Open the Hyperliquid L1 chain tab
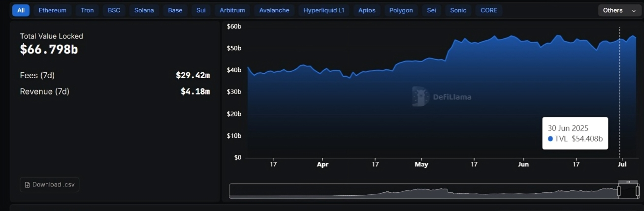644x211 pixels. pos(323,10)
